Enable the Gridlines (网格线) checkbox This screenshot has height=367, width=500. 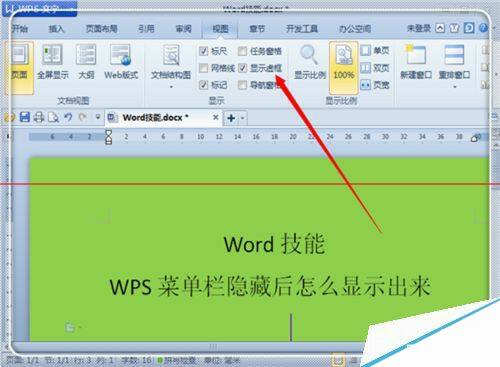(203, 68)
